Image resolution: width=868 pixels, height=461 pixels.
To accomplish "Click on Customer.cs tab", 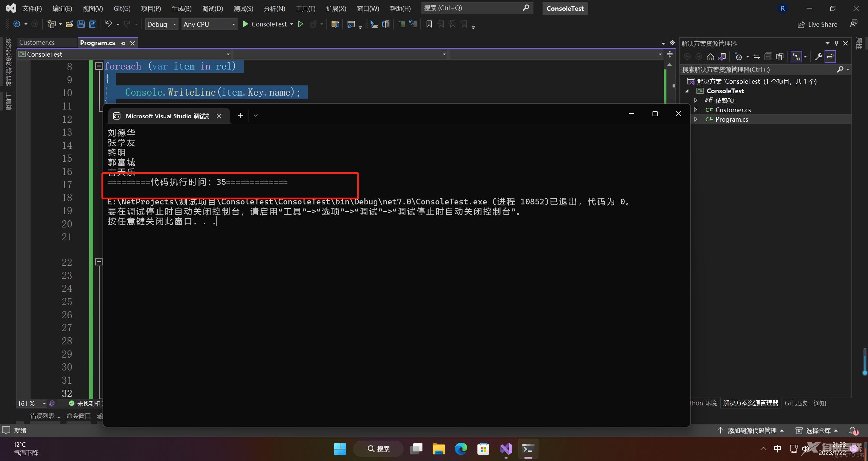I will [x=37, y=42].
